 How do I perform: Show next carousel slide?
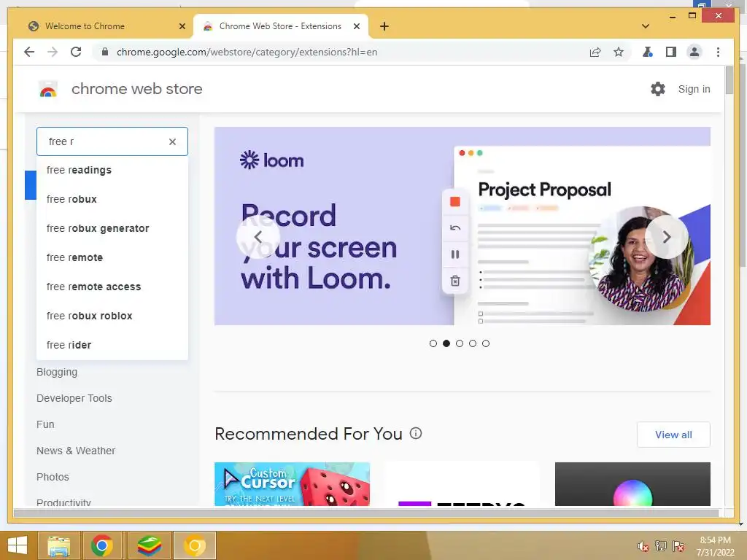pos(667,237)
